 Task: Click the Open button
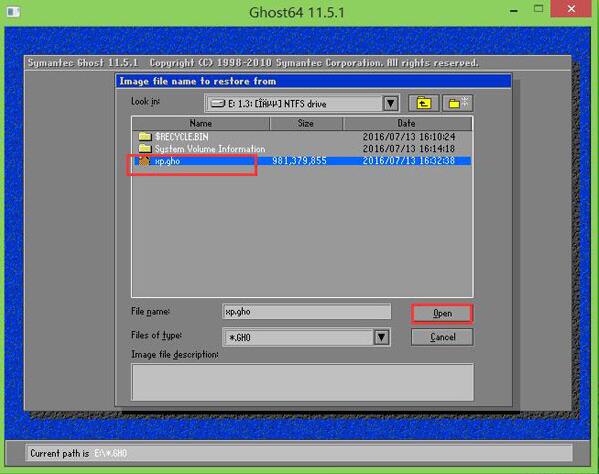click(442, 314)
